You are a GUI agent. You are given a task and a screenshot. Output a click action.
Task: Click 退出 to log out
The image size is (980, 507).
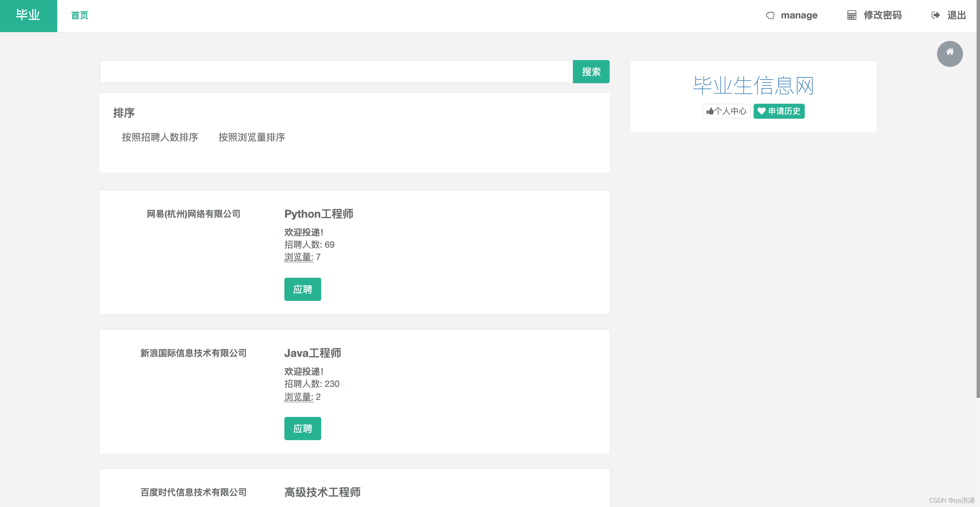coord(956,15)
